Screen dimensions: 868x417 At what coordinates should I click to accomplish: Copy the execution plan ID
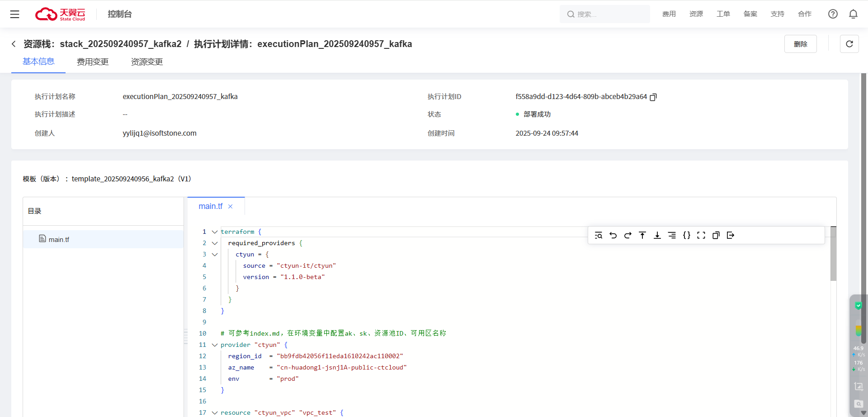(653, 97)
